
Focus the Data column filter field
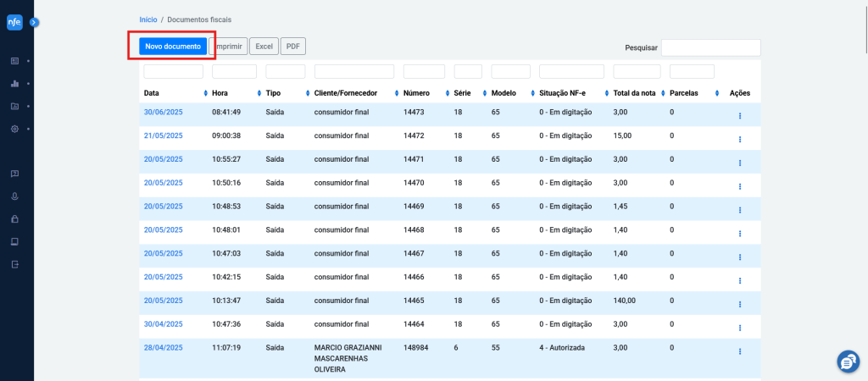coord(173,71)
